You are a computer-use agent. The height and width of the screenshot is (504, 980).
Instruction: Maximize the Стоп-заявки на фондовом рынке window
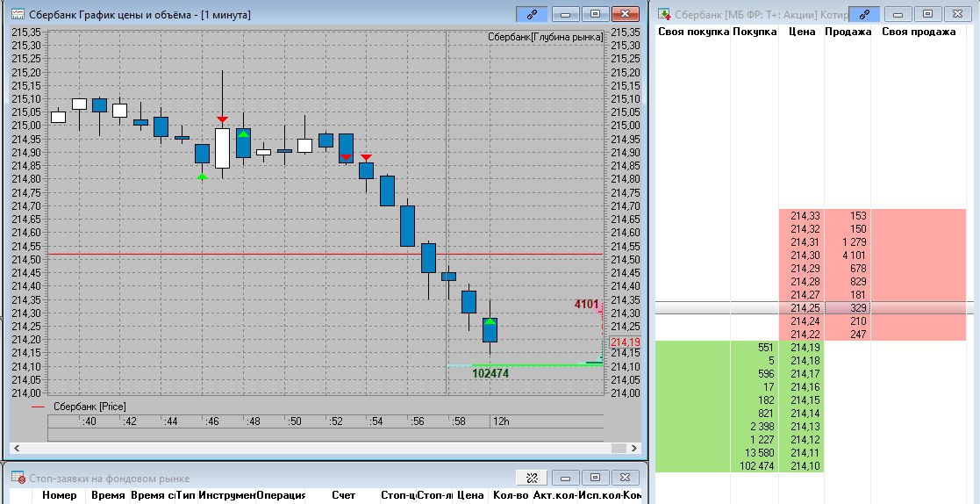coord(595,478)
